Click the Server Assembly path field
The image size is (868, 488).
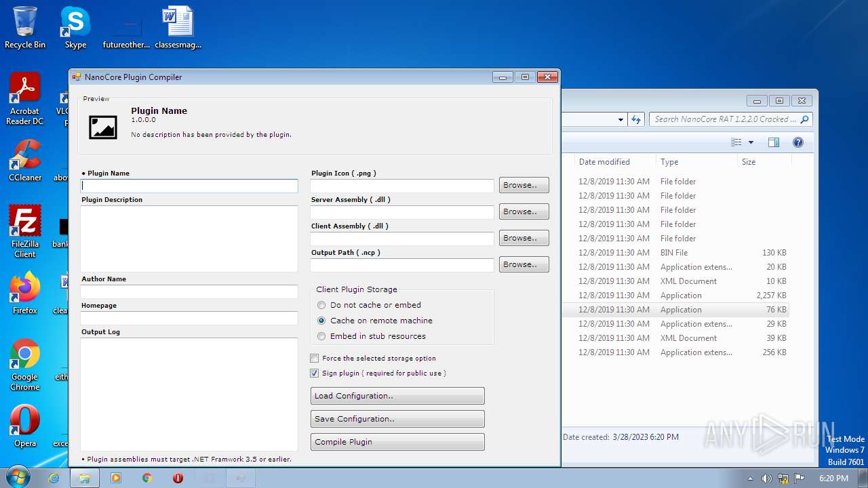click(402, 211)
